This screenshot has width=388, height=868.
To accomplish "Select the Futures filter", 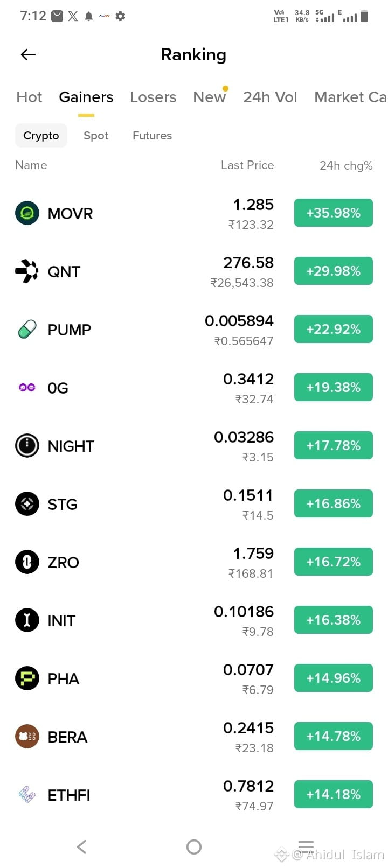I will pyautogui.click(x=152, y=136).
